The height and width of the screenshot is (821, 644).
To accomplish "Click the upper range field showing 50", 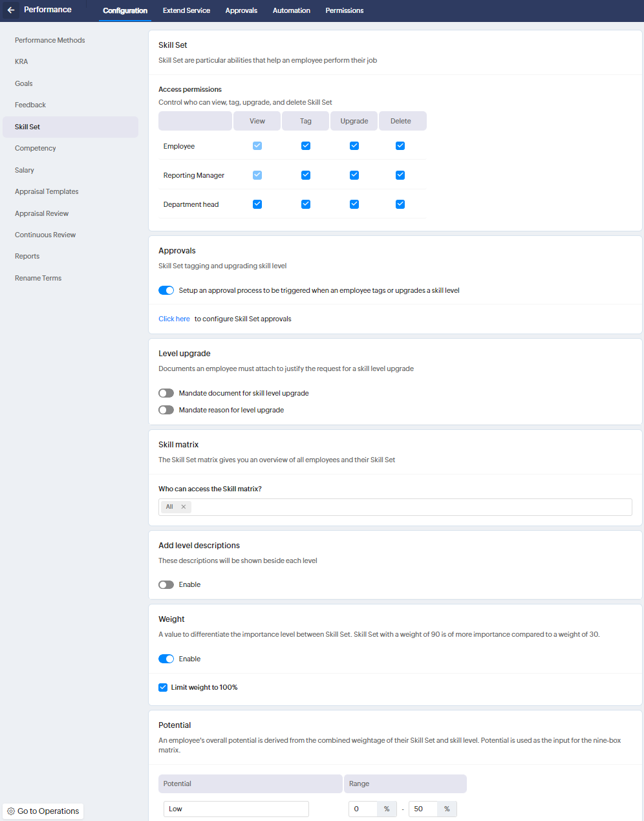I will 423,809.
